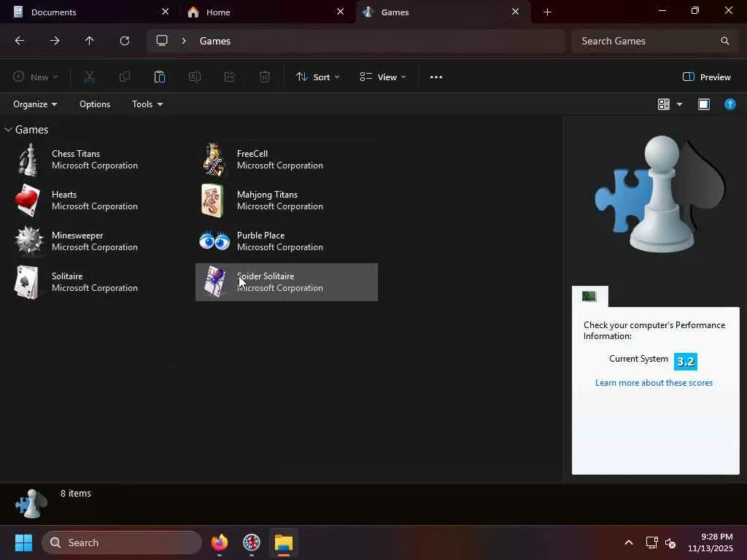
Task: Open the See more ellipsis menu
Action: (436, 77)
